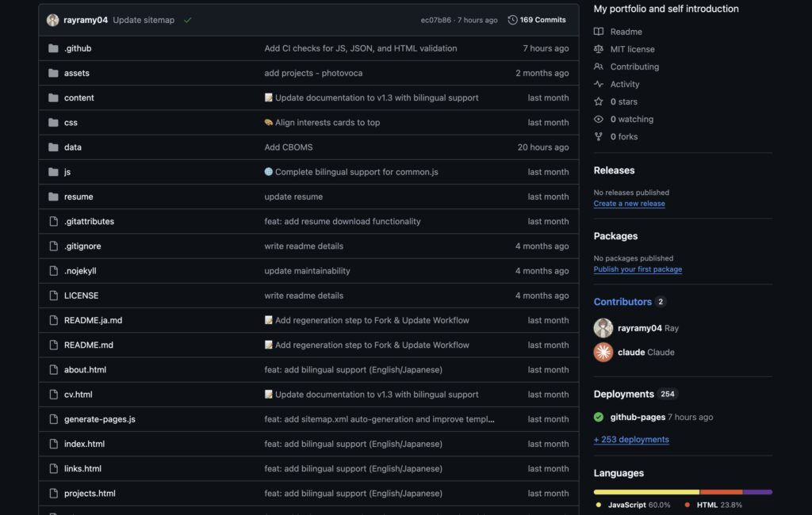
Task: Expand the '+ 253 deployments' link
Action: (631, 440)
